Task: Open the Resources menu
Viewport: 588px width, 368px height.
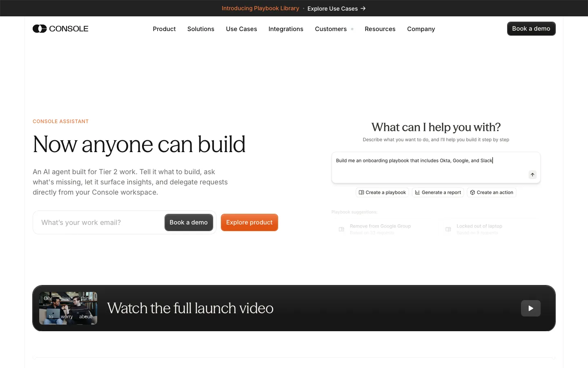Action: click(x=380, y=29)
